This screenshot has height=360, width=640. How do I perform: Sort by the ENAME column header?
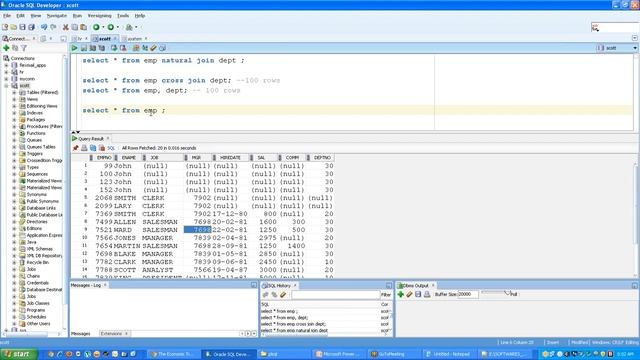point(129,158)
